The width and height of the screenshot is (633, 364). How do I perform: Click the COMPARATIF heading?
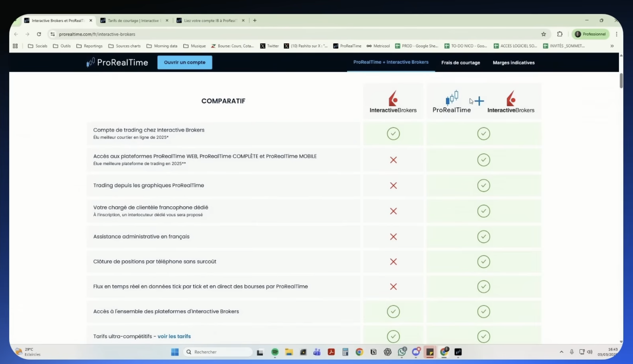pyautogui.click(x=223, y=101)
